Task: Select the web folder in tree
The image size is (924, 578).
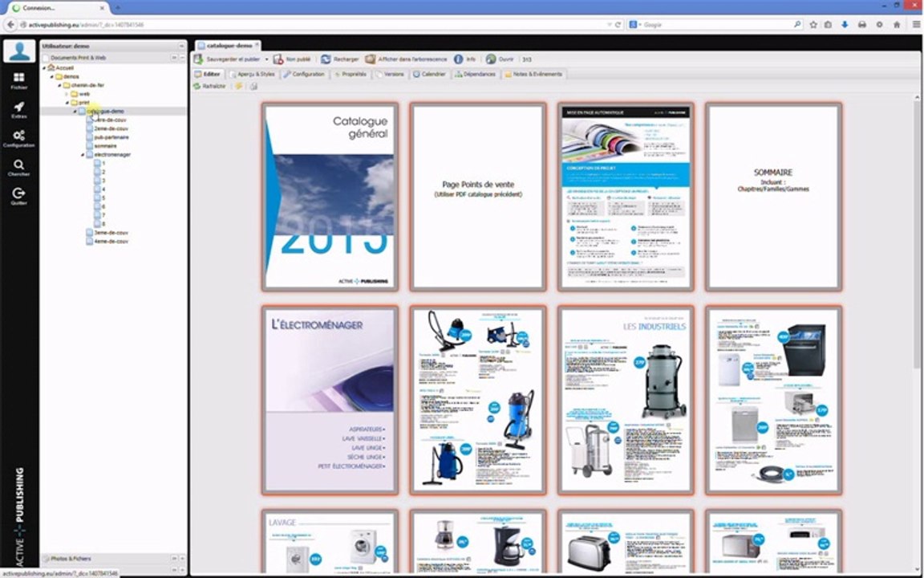Action: pyautogui.click(x=79, y=95)
